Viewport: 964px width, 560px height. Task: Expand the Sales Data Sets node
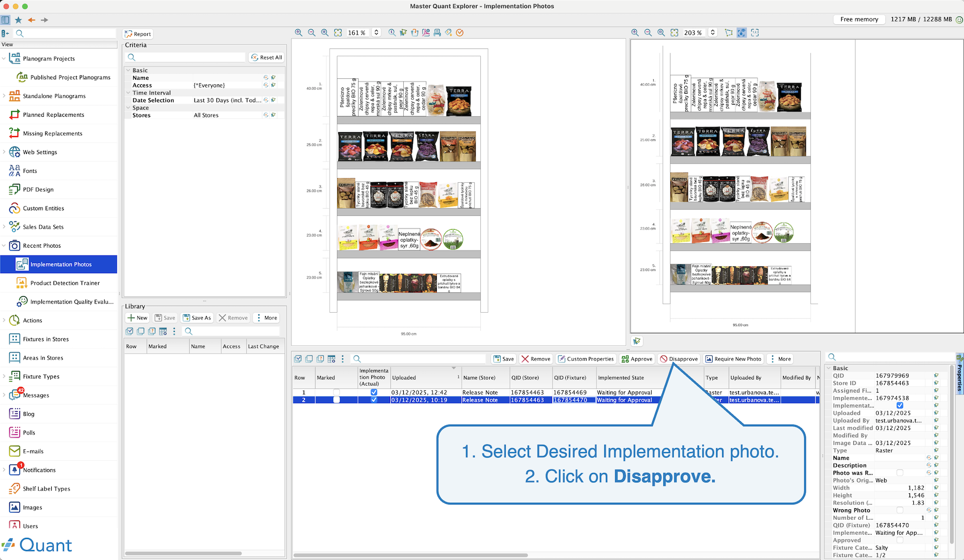4,227
